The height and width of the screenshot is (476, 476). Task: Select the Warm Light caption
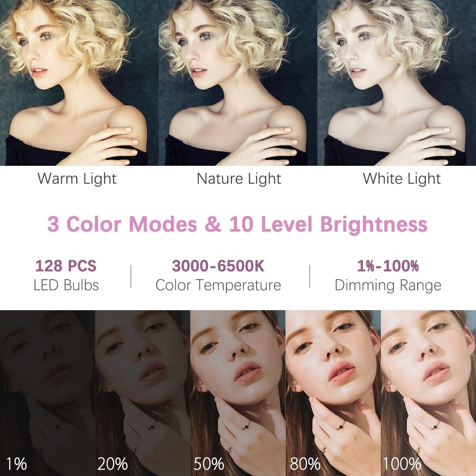tap(77, 179)
